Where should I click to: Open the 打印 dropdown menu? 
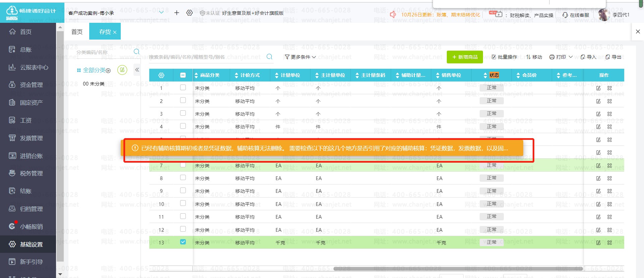coord(561,57)
